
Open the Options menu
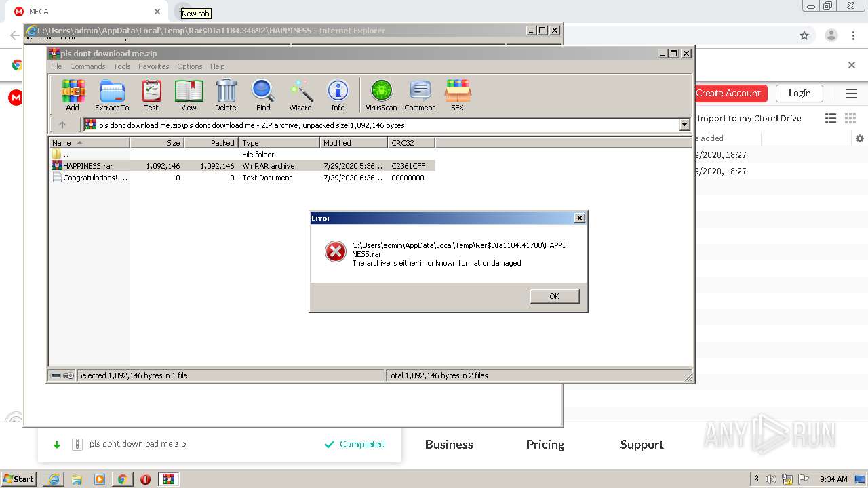pos(190,66)
